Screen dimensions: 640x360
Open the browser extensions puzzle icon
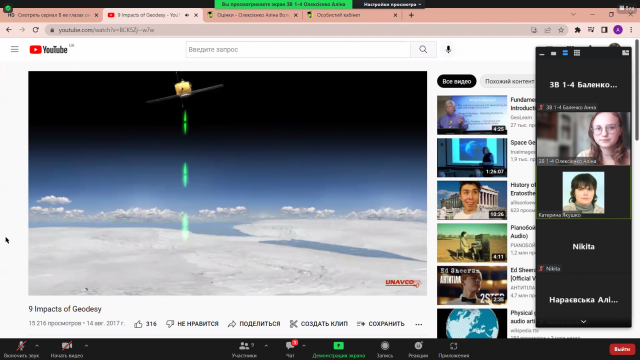(x=578, y=30)
